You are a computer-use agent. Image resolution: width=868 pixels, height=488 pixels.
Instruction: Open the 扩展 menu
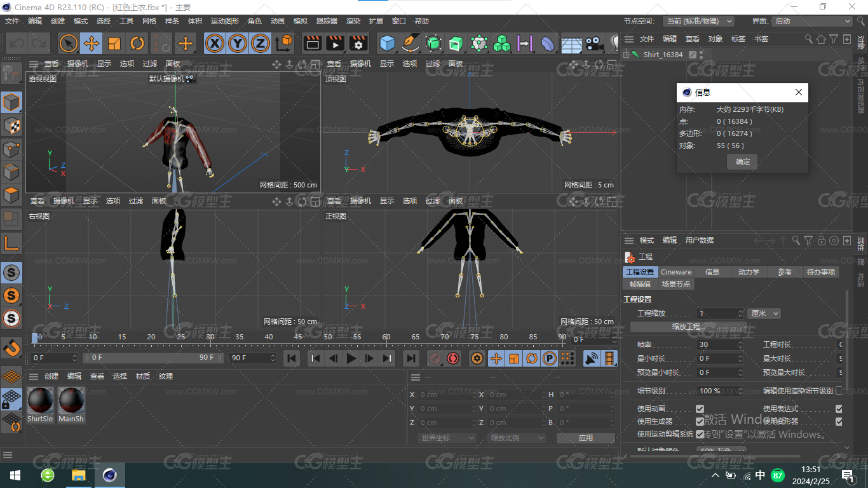(376, 21)
